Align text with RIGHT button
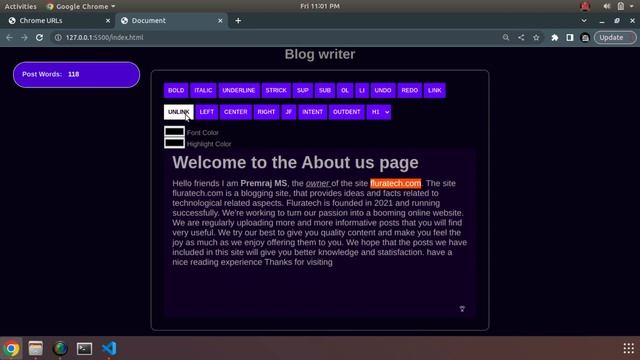This screenshot has height=360, width=640. [x=266, y=112]
